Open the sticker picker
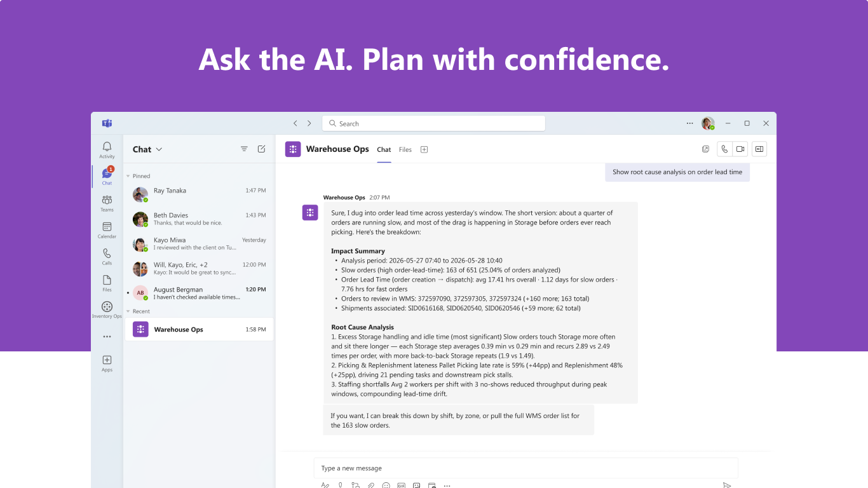Viewport: 868px width, 488px height. tap(417, 485)
